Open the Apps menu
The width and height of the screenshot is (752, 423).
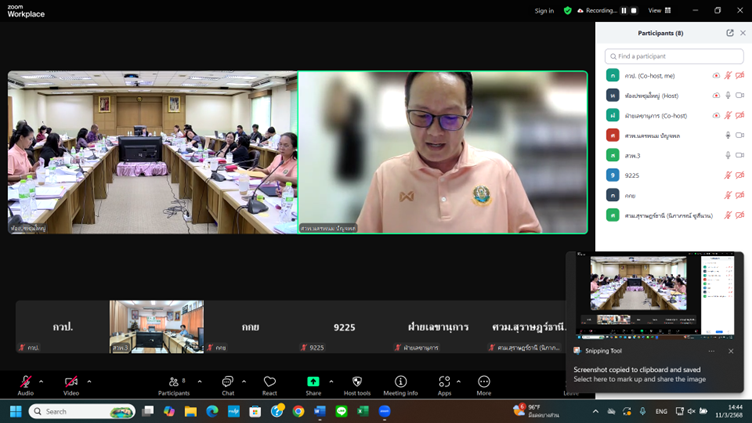444,385
